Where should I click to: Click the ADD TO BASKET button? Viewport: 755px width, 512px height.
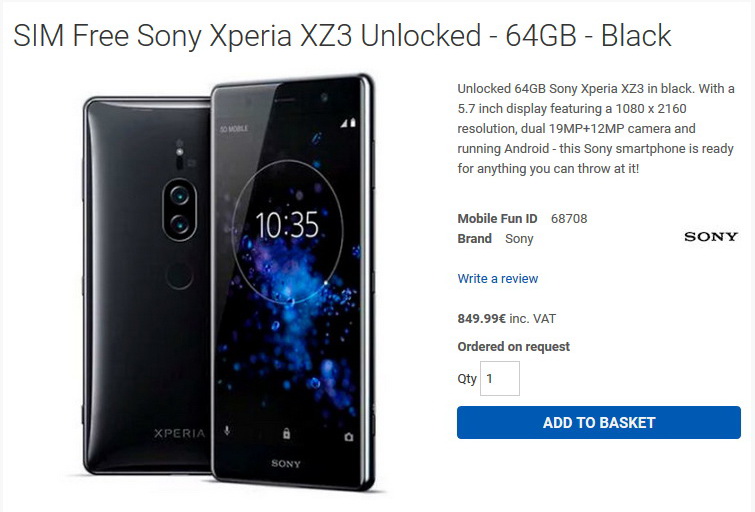599,422
